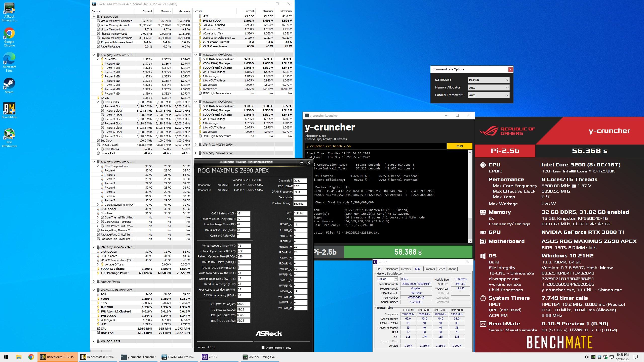Image resolution: width=644 pixels, height=362 pixels.
Task: Click HWiNFO right pane Current column header
Action: click(246, 11)
